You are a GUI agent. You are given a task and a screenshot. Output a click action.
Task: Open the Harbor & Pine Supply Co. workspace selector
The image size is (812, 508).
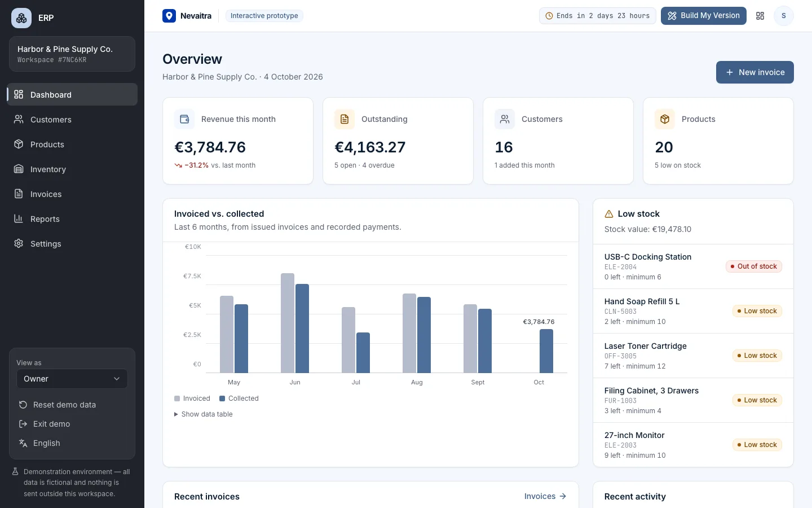(x=72, y=54)
